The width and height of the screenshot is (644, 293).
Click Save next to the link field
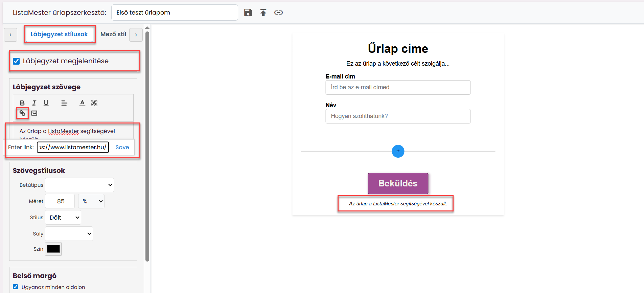[122, 147]
